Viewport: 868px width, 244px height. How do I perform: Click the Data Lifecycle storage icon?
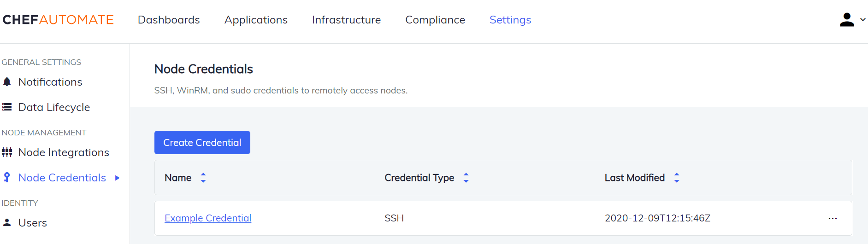point(7,107)
